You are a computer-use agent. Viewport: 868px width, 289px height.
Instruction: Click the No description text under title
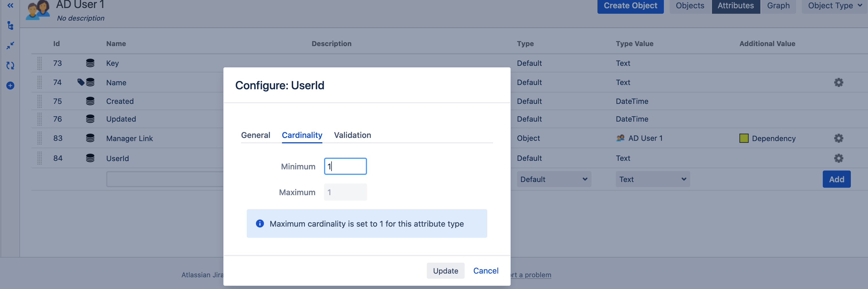point(80,18)
